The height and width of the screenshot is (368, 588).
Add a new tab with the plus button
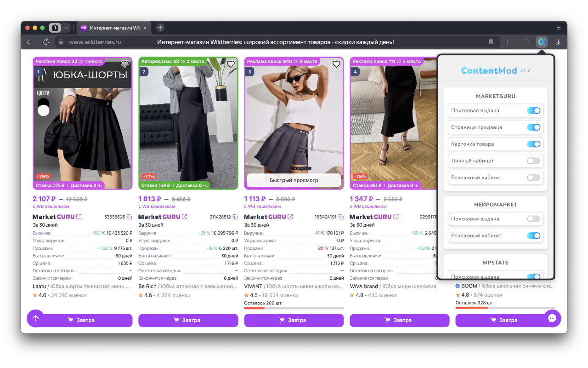pyautogui.click(x=160, y=28)
